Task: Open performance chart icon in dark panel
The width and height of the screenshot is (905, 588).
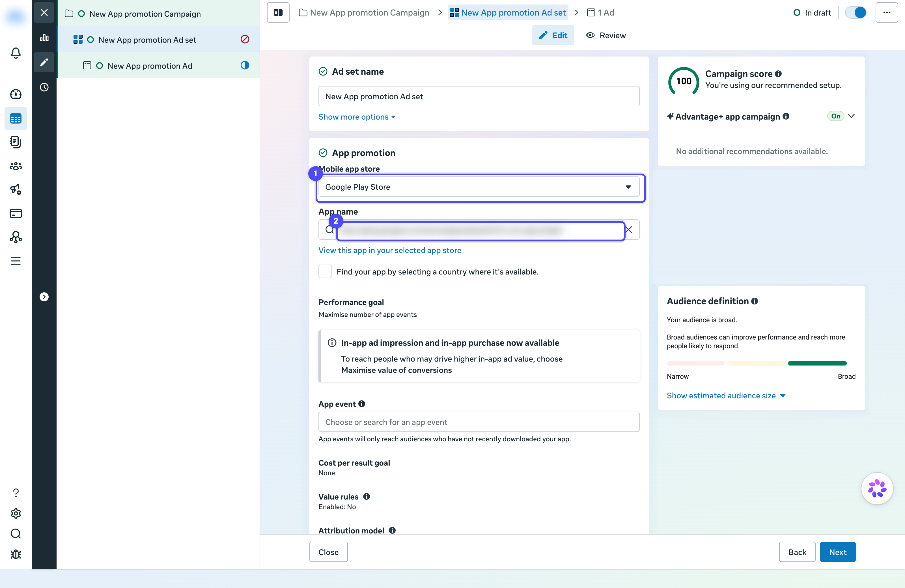Action: click(44, 37)
